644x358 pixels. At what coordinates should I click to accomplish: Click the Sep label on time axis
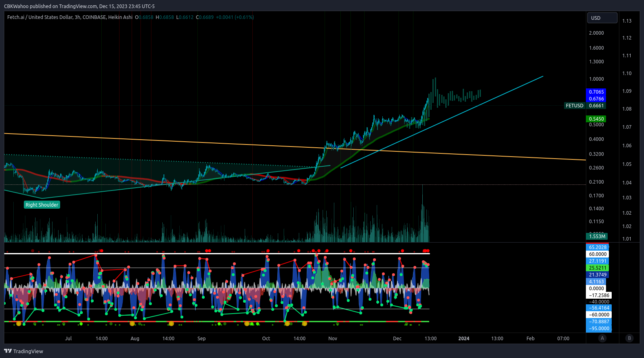coord(201,339)
